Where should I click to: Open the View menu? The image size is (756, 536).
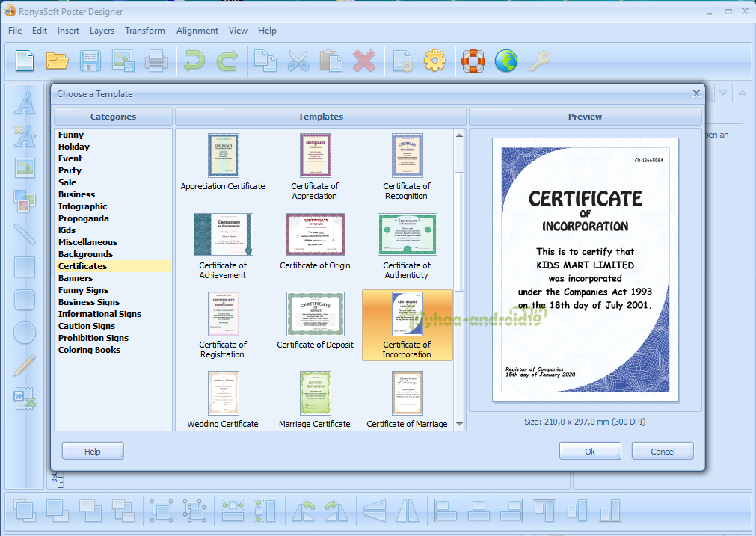point(239,31)
